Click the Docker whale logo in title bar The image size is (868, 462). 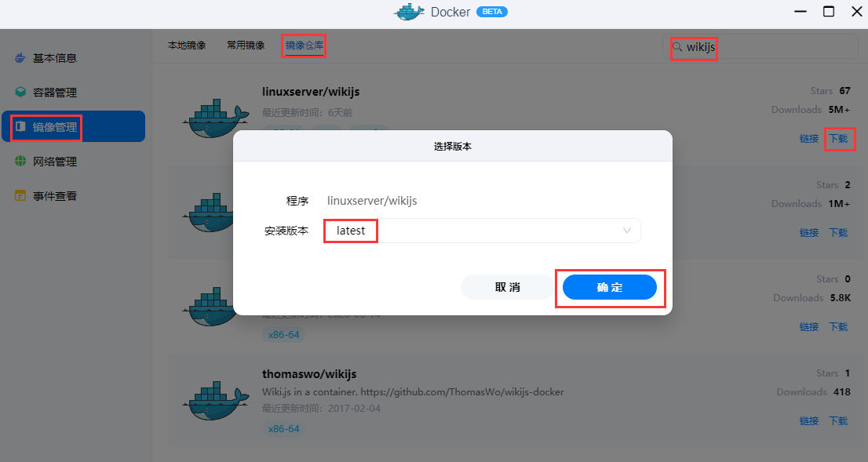[x=409, y=12]
